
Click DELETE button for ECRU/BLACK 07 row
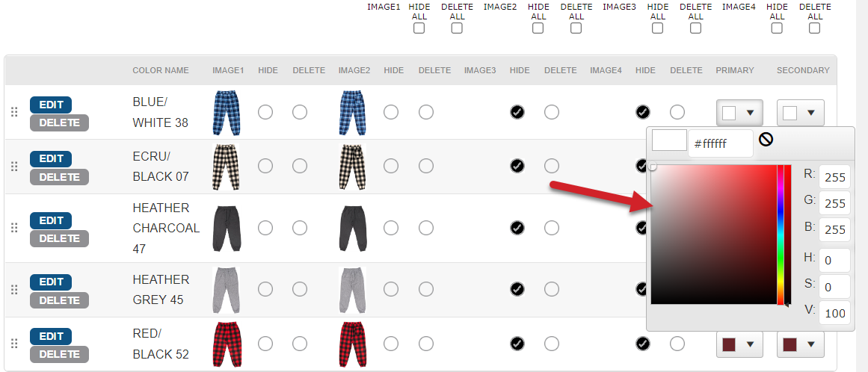point(59,177)
